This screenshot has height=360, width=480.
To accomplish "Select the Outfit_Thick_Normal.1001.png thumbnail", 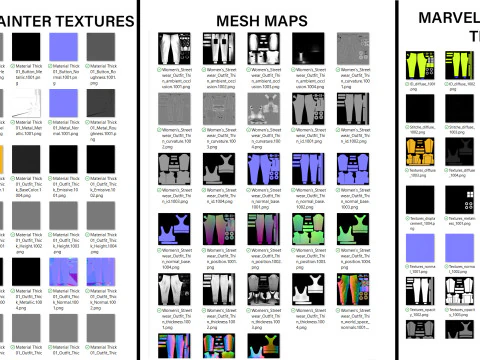I will coord(64,272).
